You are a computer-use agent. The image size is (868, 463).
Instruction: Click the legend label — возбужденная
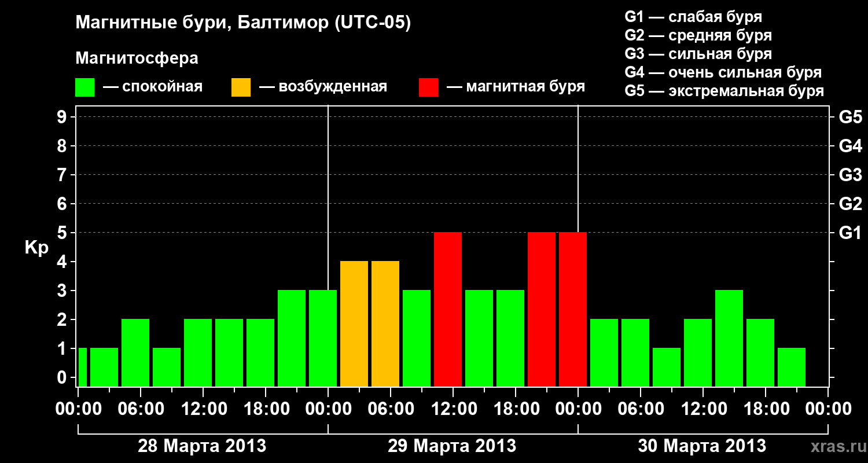(323, 87)
